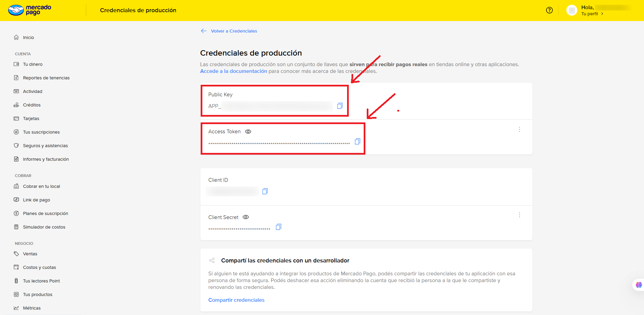Click the Link de pago icon

pos(16,200)
